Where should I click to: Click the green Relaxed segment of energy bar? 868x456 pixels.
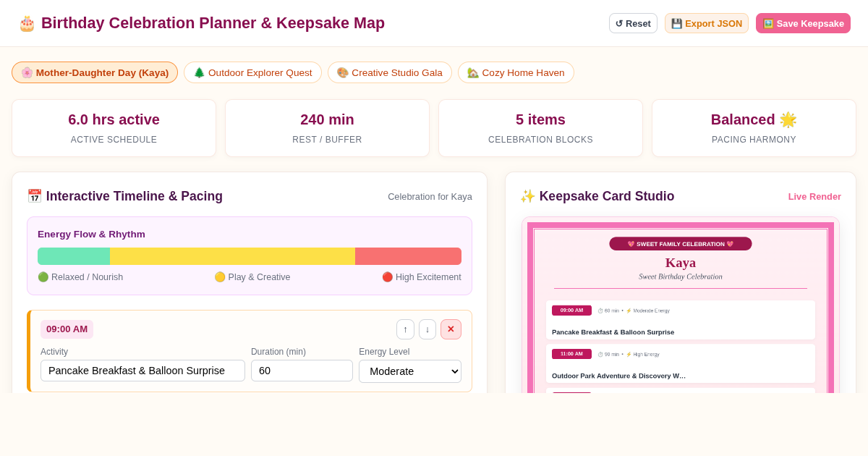click(x=74, y=256)
